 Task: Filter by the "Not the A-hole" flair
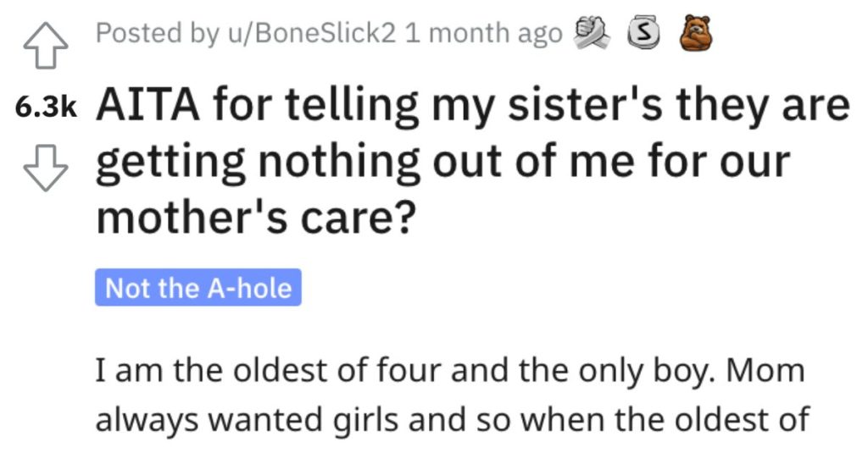(198, 288)
